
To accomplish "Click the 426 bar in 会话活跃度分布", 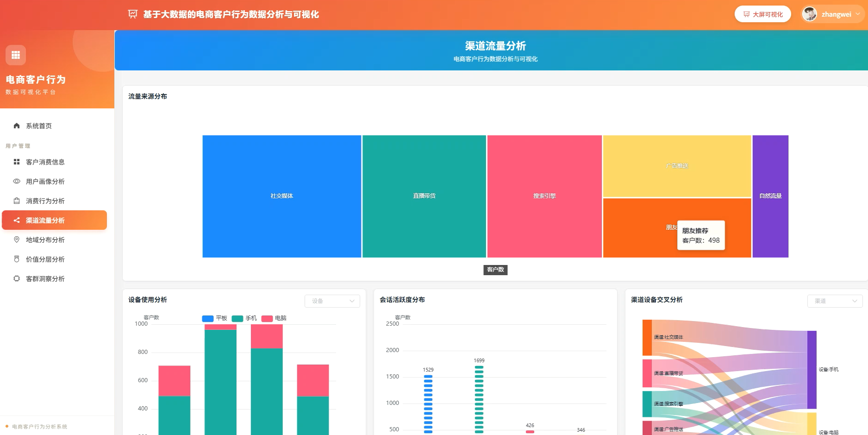I will [x=530, y=432].
